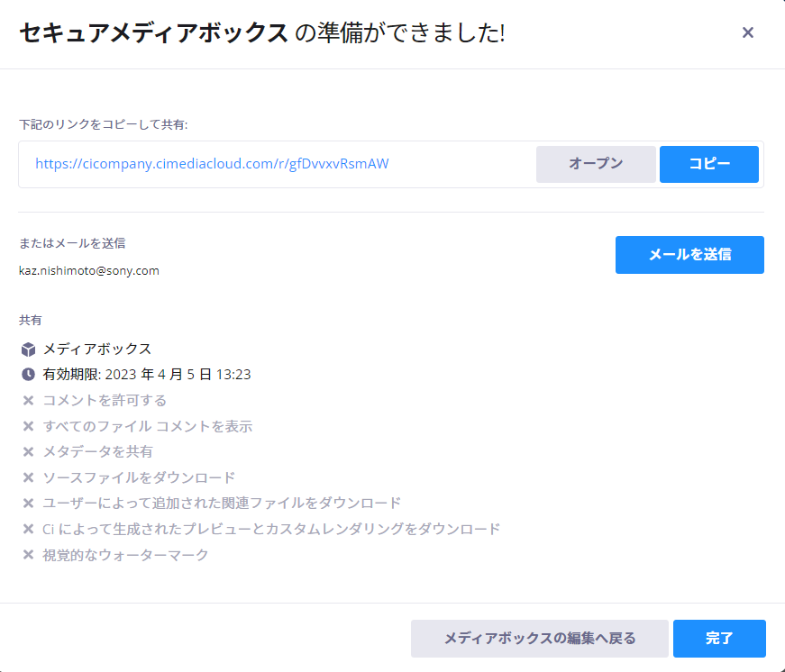785x672 pixels.
Task: Click the X icon next to Ci によって生成されたプレビュー
Action: (x=29, y=529)
